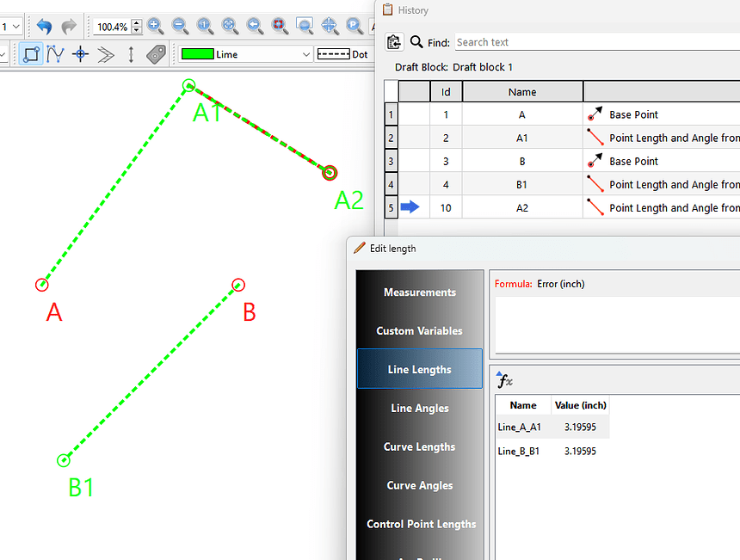
Task: Click the Zoom Fit Best icon
Action: 230,27
